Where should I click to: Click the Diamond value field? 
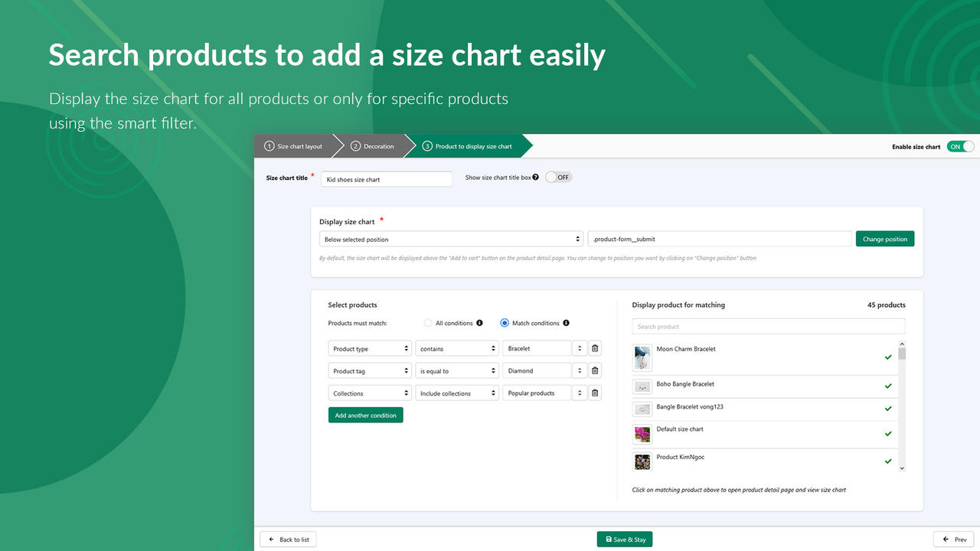(x=537, y=370)
